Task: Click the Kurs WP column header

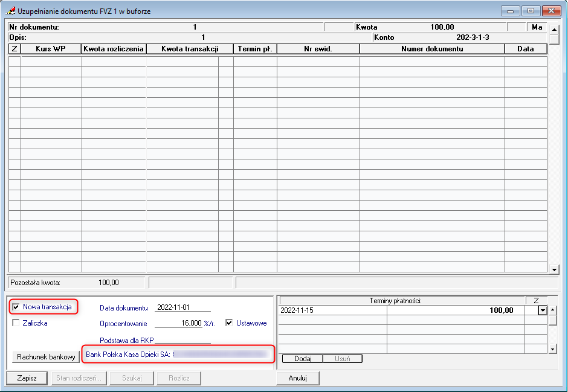Action: pyautogui.click(x=51, y=49)
